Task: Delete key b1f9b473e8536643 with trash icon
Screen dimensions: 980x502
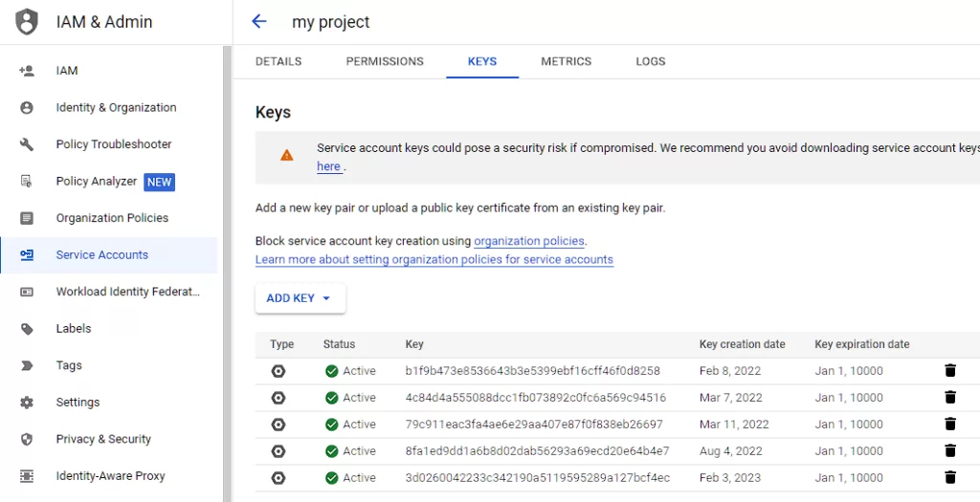Action: coord(950,371)
